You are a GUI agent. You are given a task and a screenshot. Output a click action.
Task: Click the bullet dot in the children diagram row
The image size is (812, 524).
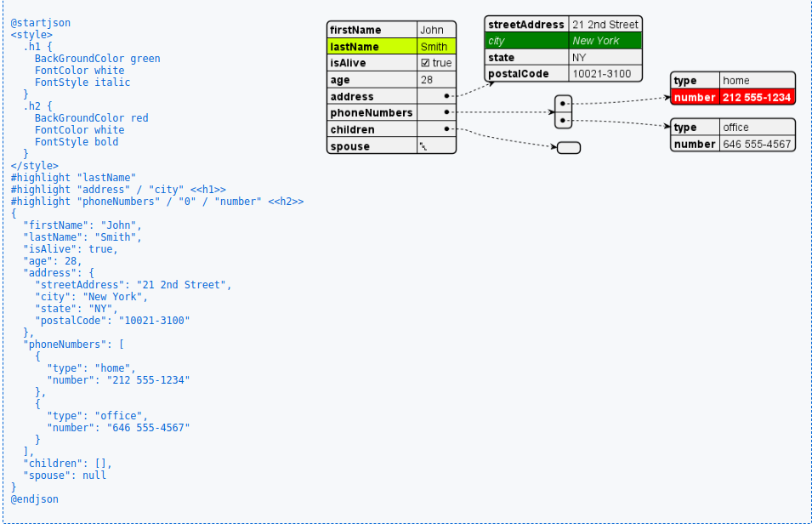click(446, 129)
